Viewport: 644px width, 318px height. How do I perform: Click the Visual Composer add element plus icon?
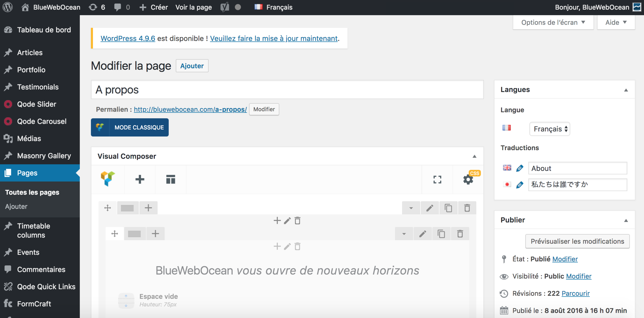click(x=140, y=179)
